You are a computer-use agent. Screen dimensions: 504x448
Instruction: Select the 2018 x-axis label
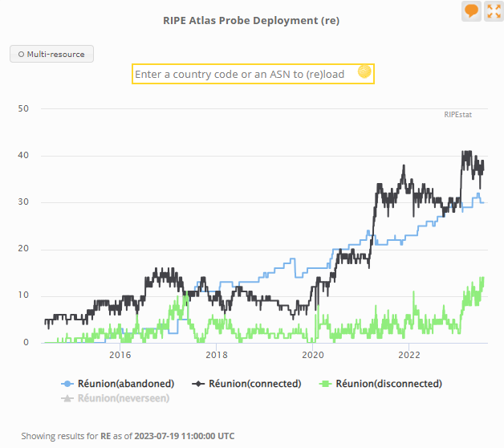click(217, 355)
